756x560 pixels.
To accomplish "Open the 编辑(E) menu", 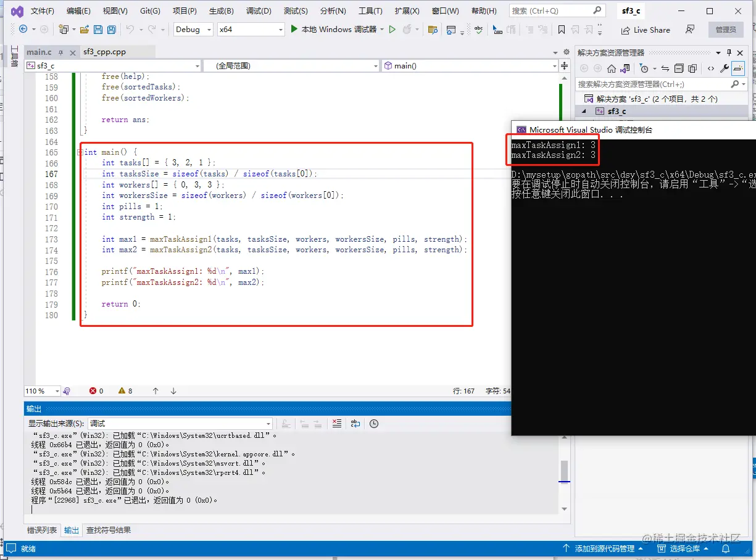I will click(78, 11).
